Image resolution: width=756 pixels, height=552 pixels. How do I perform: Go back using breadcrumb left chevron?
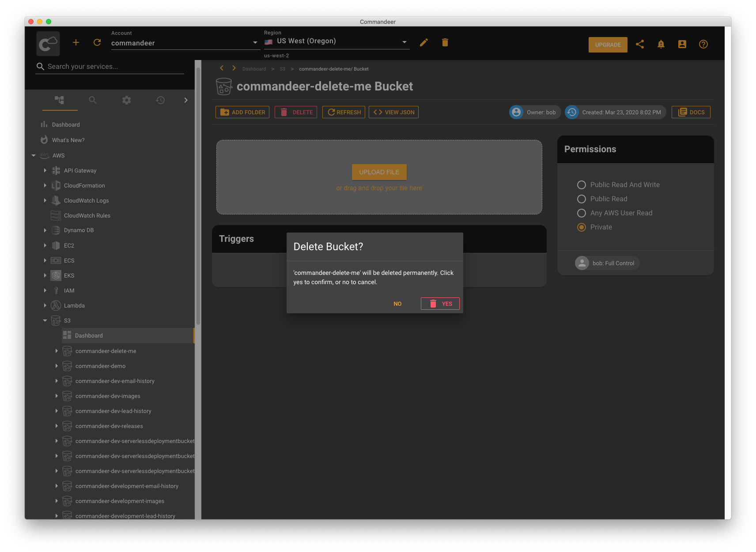(x=222, y=68)
